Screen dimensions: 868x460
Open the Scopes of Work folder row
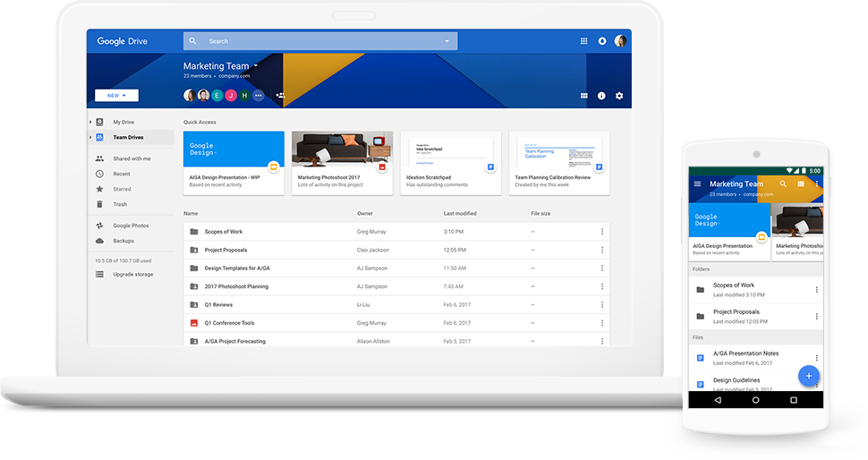tap(396, 232)
